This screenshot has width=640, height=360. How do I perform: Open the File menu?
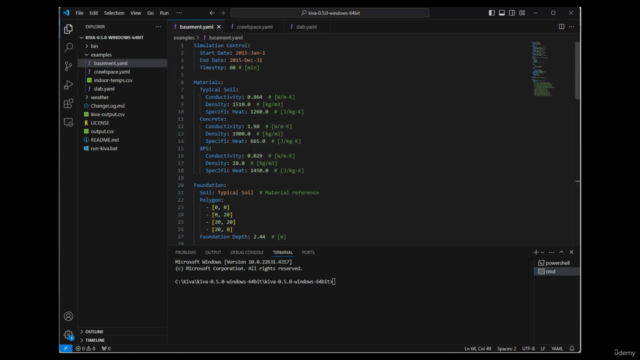pos(79,13)
